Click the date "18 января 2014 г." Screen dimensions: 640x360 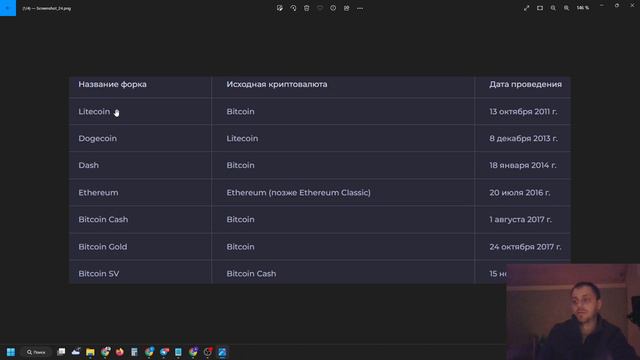click(x=523, y=165)
